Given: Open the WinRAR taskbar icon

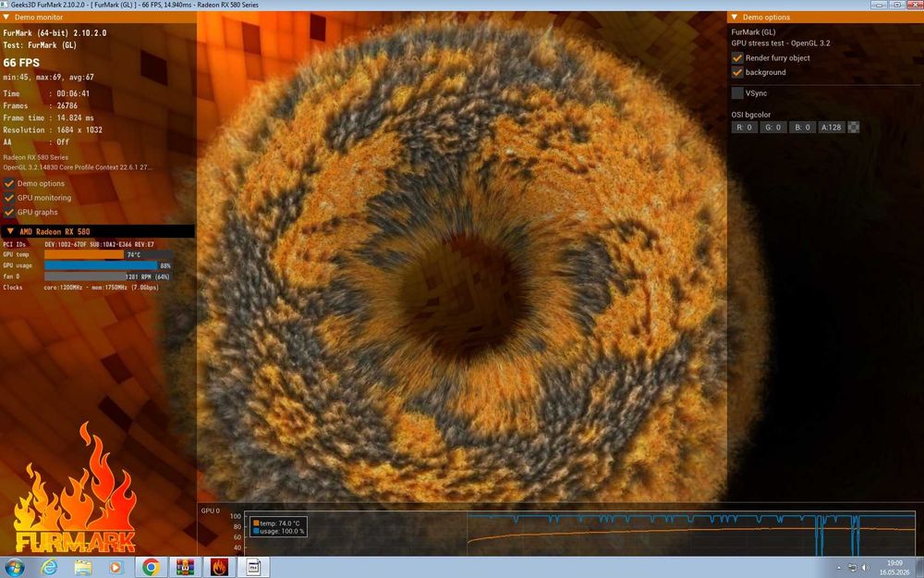Looking at the screenshot, I should (x=185, y=568).
